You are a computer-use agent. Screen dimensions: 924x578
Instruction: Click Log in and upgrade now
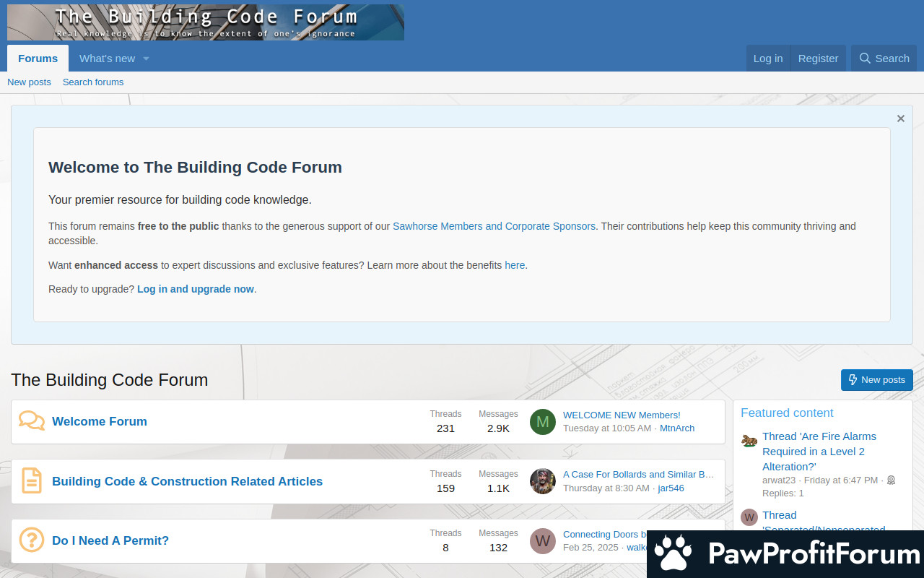click(x=196, y=289)
